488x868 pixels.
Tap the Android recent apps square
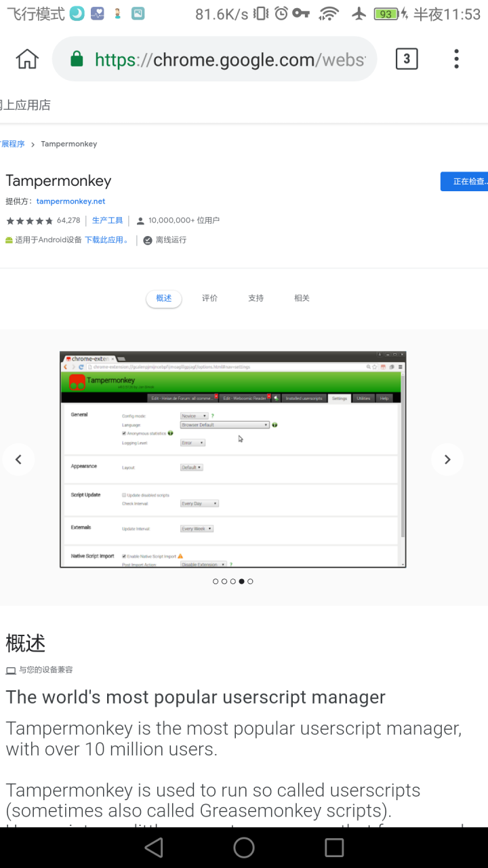(334, 848)
